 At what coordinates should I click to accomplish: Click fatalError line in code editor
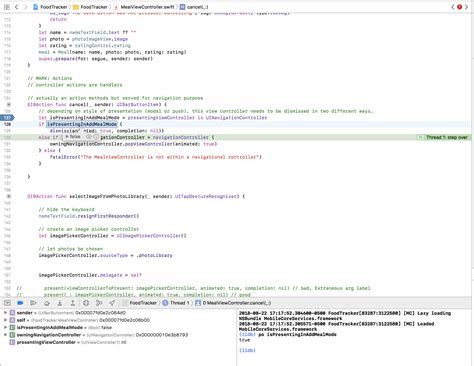coord(156,157)
